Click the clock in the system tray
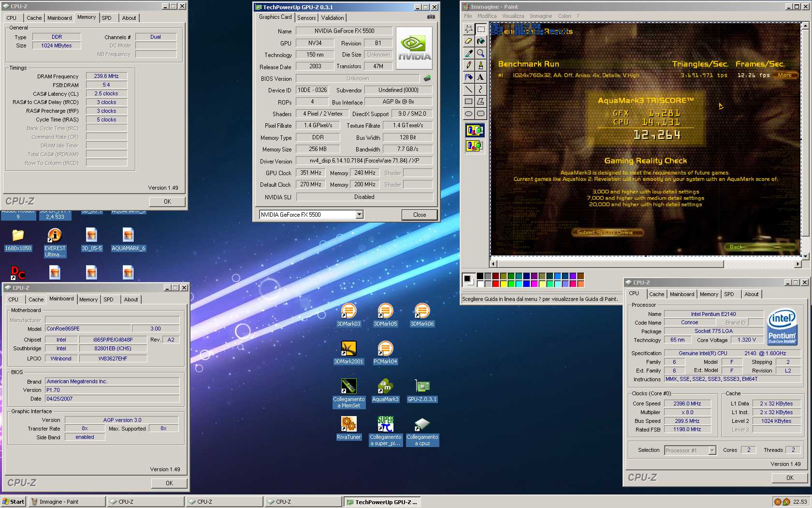This screenshot has width=812, height=508. tap(800, 502)
